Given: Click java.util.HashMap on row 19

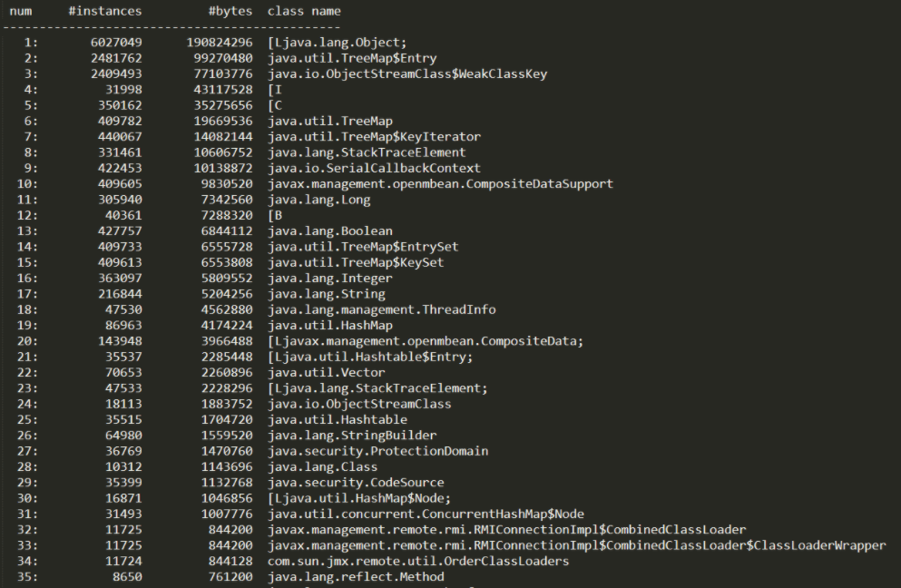Looking at the screenshot, I should tap(330, 326).
